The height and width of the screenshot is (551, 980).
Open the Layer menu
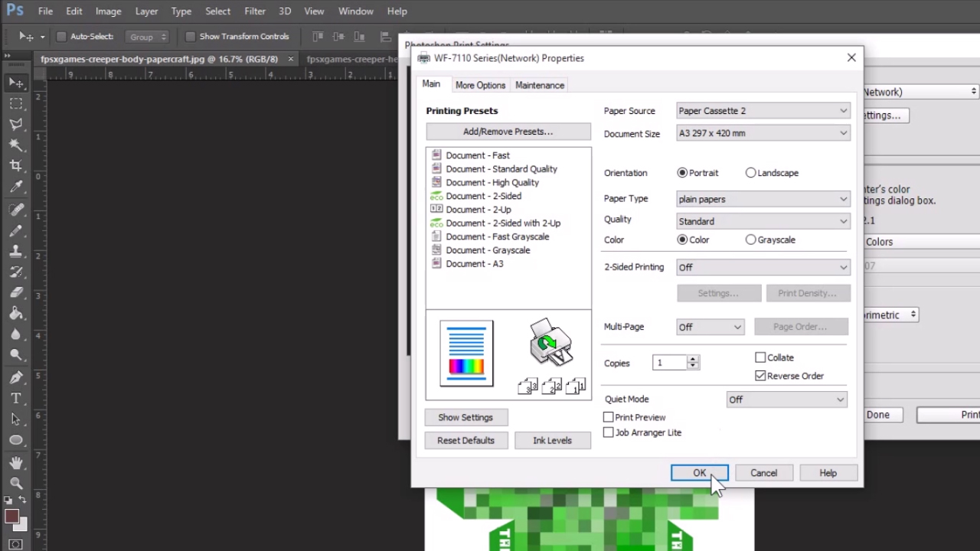(x=146, y=11)
